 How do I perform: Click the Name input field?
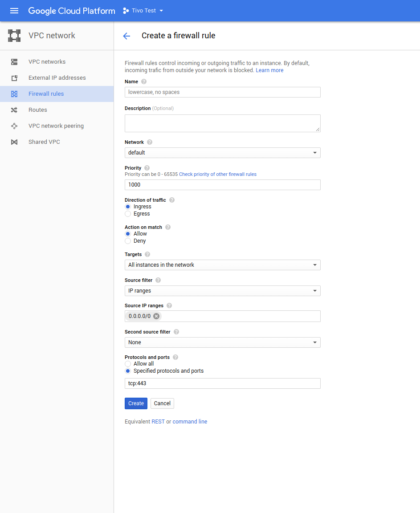click(222, 92)
